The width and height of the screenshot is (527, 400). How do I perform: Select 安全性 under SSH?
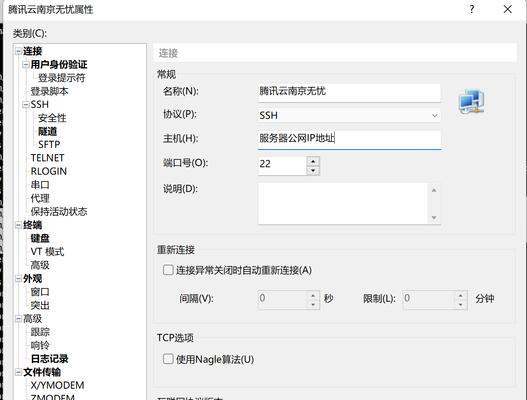[x=52, y=118]
